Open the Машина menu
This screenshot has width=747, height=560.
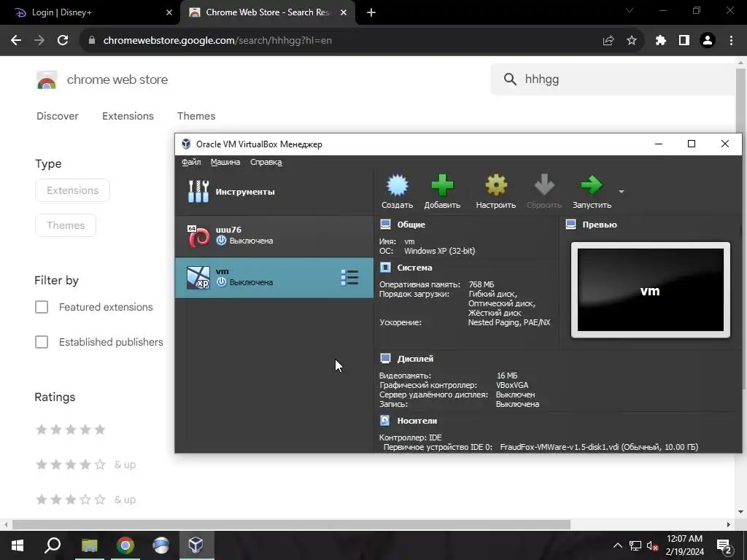pyautogui.click(x=225, y=163)
